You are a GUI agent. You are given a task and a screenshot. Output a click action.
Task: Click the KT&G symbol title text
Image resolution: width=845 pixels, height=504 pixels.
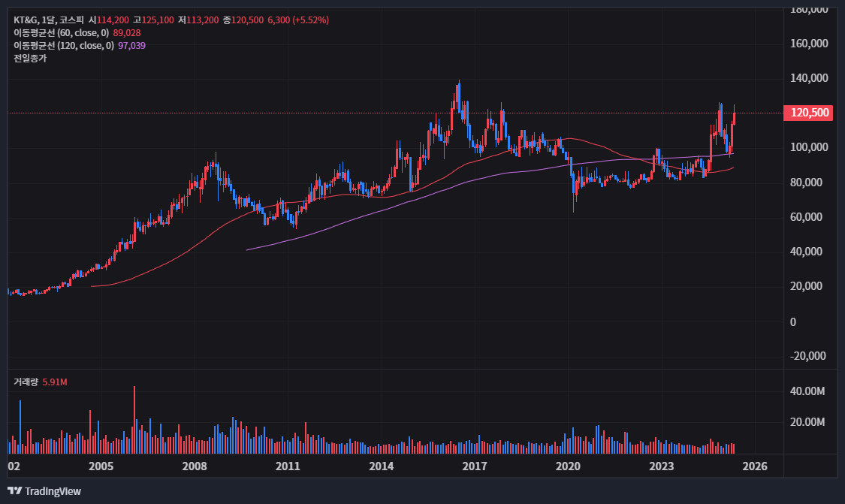pos(26,20)
